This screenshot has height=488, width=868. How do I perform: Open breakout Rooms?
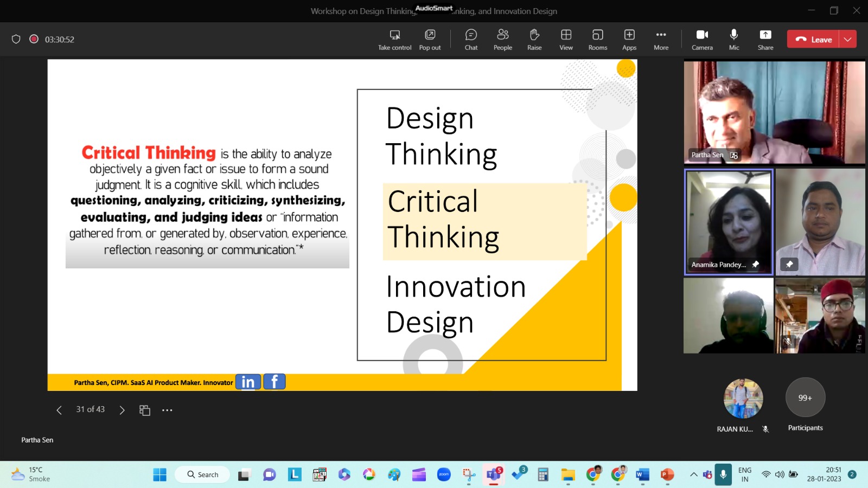point(597,40)
